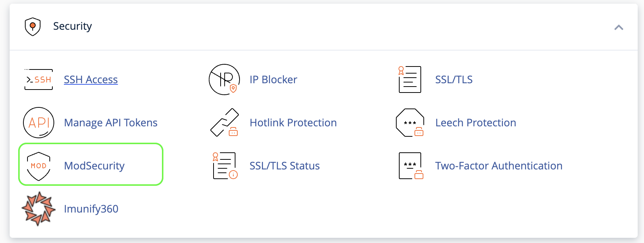
Task: Click the SSL/TLS certificate icon
Action: (x=410, y=80)
